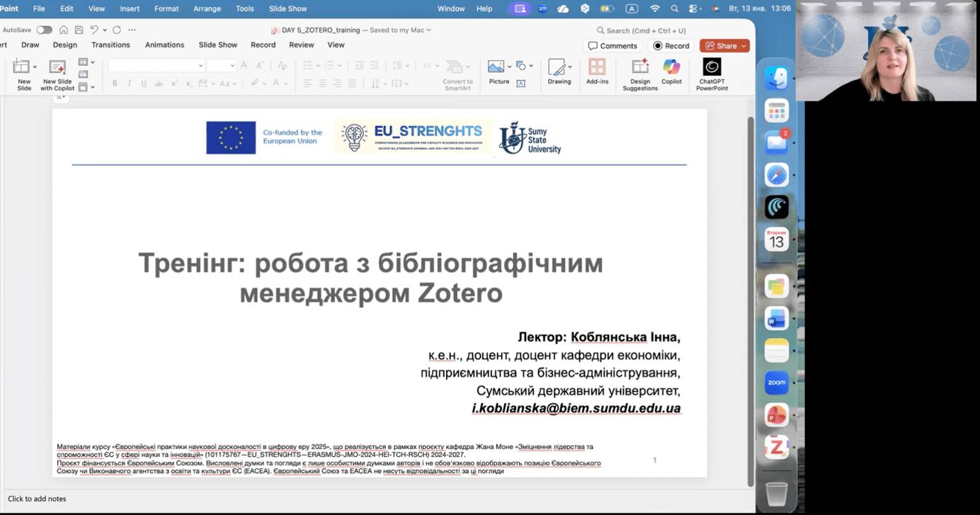Enable italic formatting
The height and width of the screenshot is (515, 980).
point(129,83)
